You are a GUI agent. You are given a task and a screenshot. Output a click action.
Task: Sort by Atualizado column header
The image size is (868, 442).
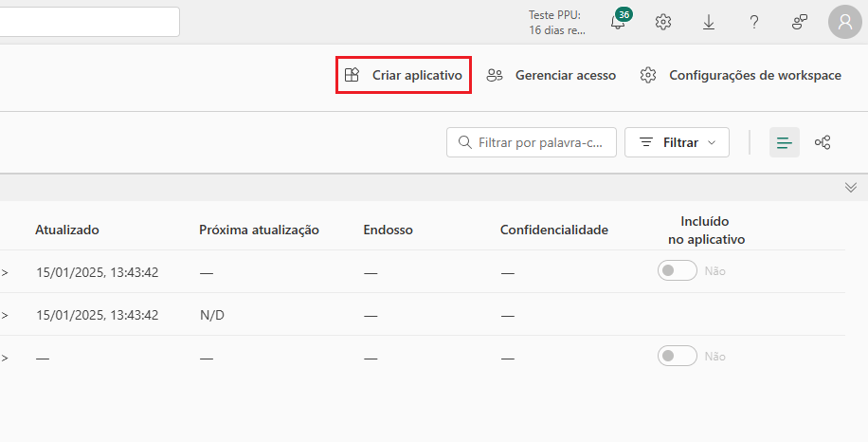[x=67, y=230]
